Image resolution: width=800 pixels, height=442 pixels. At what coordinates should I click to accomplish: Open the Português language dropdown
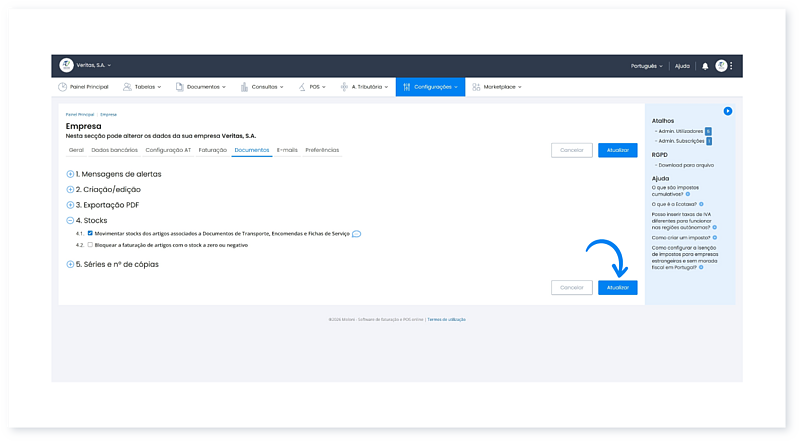(x=646, y=66)
